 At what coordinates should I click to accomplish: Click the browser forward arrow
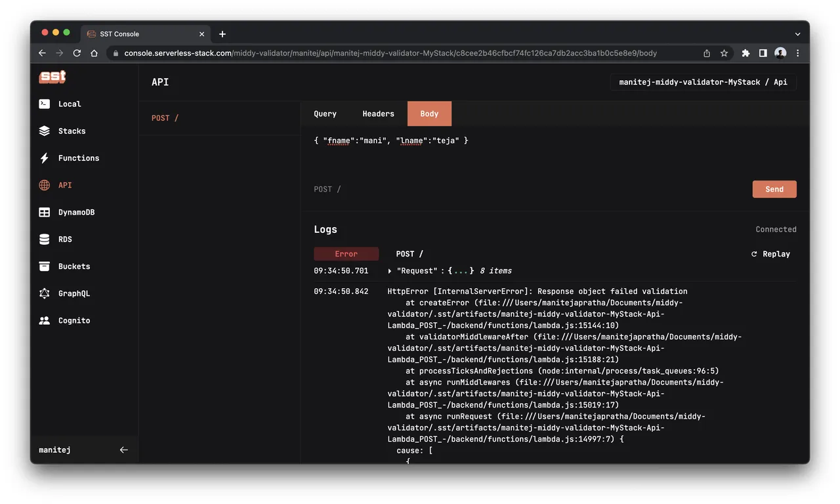pos(60,53)
